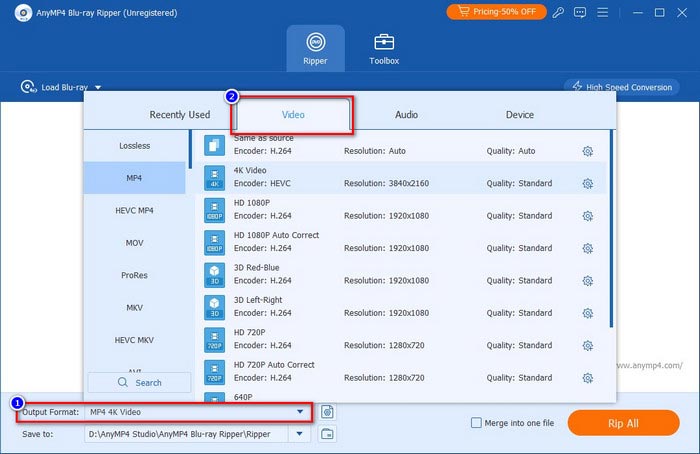Select MOV format category
Screen dimensions: 700x454
point(134,243)
